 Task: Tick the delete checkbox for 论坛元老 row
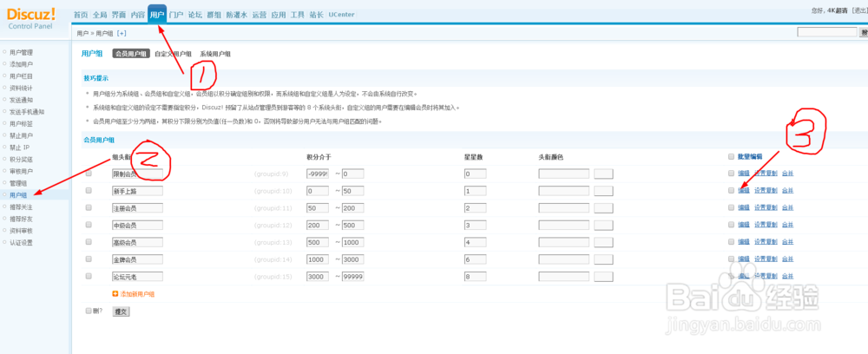tap(89, 276)
